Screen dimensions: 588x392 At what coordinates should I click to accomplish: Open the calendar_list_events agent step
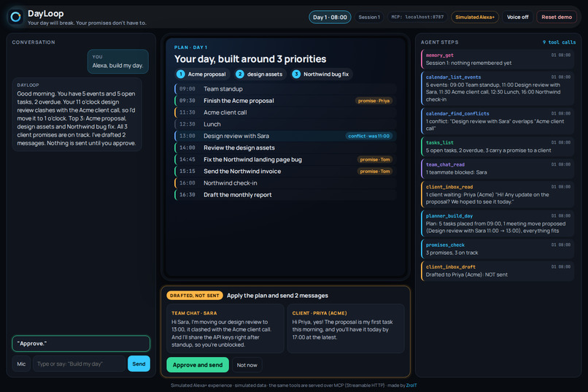(498, 88)
